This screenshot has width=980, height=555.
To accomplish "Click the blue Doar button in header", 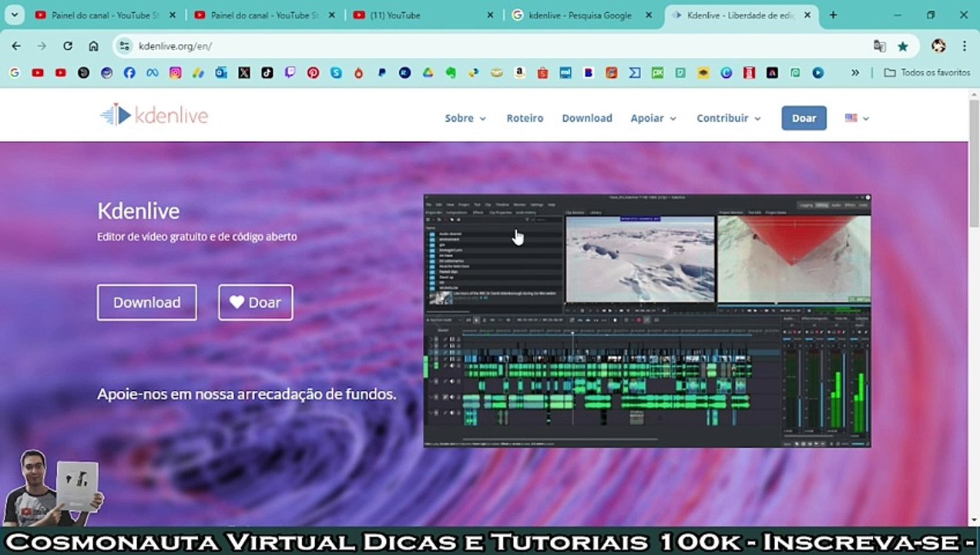I will click(804, 118).
